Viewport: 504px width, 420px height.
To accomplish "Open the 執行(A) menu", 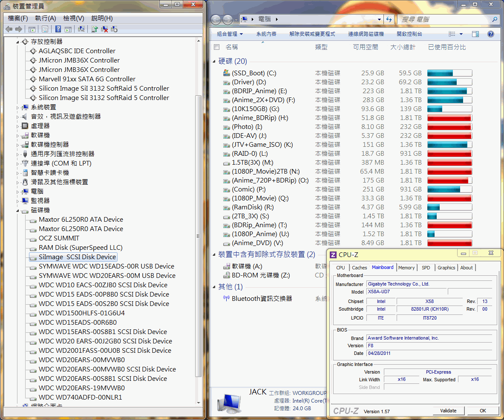I will click(x=45, y=18).
